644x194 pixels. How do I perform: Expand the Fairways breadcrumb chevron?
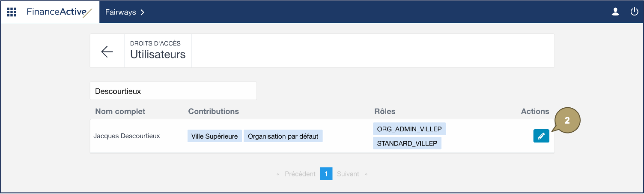pos(143,12)
